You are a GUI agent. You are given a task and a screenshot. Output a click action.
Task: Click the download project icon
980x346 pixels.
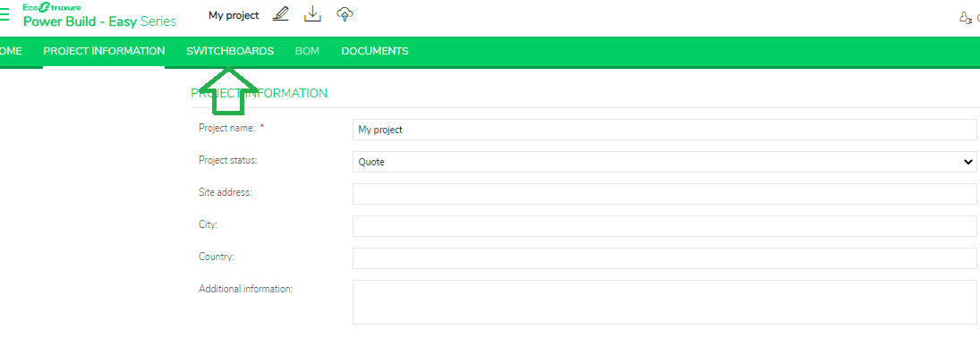tap(311, 13)
